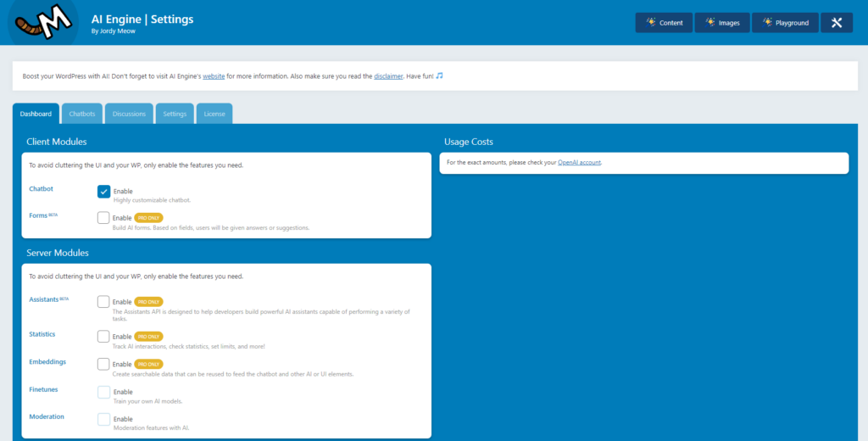This screenshot has height=441, width=868.
Task: Enable the Finetunes module checkbox
Action: [103, 392]
